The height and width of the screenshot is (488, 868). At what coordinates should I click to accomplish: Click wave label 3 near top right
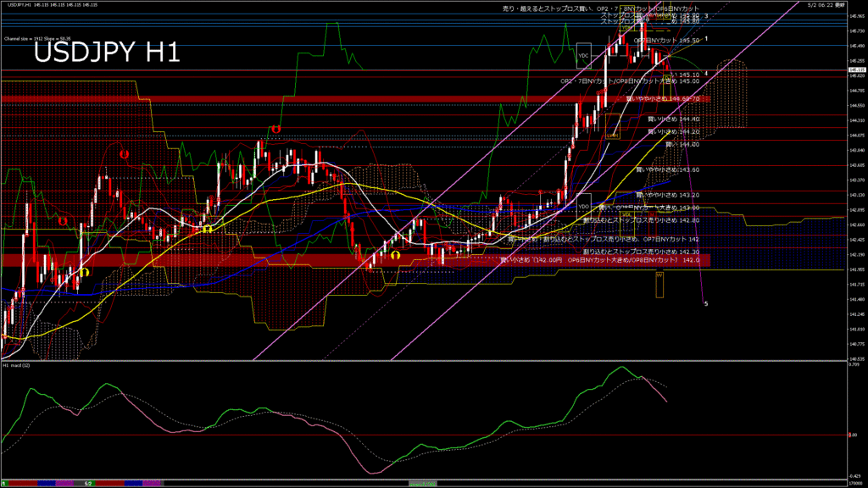coord(706,17)
